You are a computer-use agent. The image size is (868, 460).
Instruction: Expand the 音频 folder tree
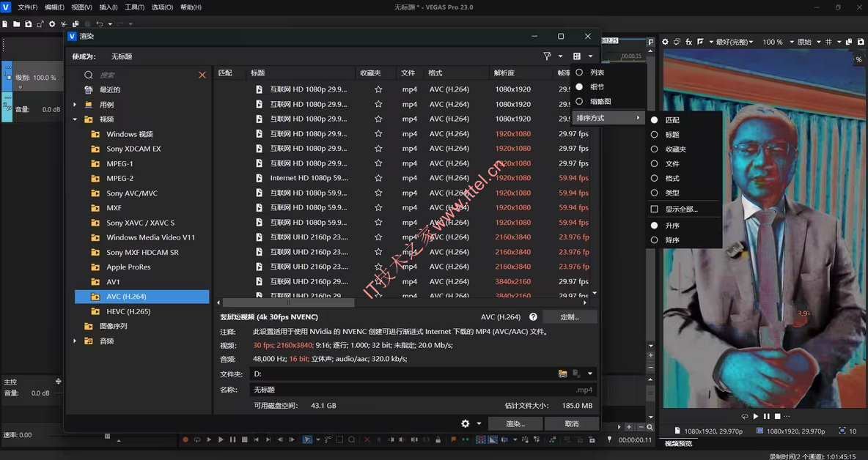75,341
